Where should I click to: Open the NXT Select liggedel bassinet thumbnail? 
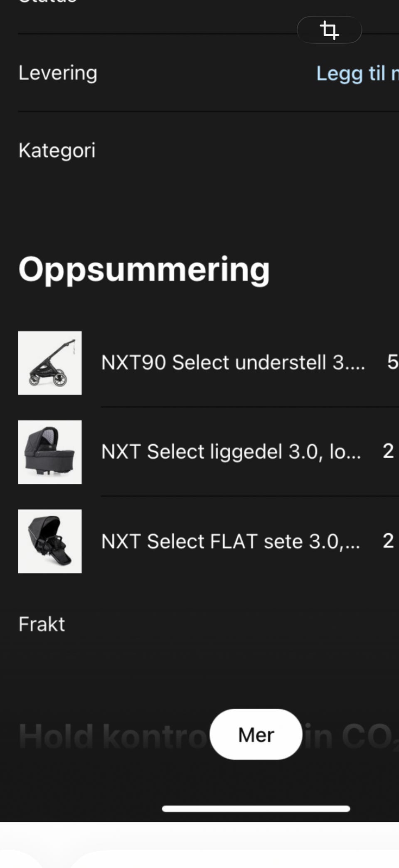point(50,452)
